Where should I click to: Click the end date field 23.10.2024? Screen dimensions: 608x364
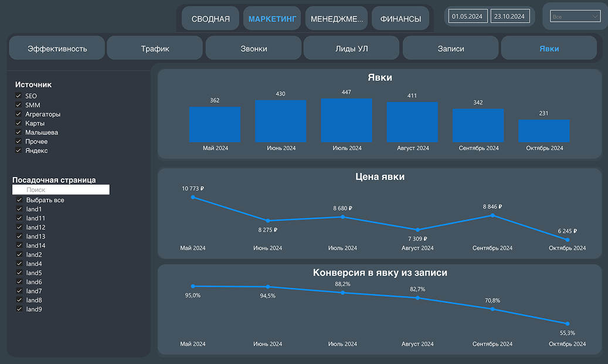click(510, 16)
